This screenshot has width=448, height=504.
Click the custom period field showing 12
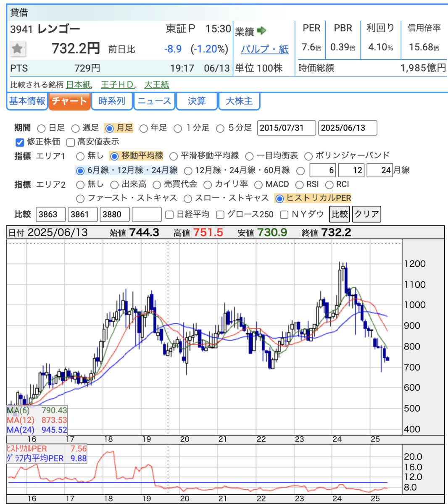pos(351,170)
